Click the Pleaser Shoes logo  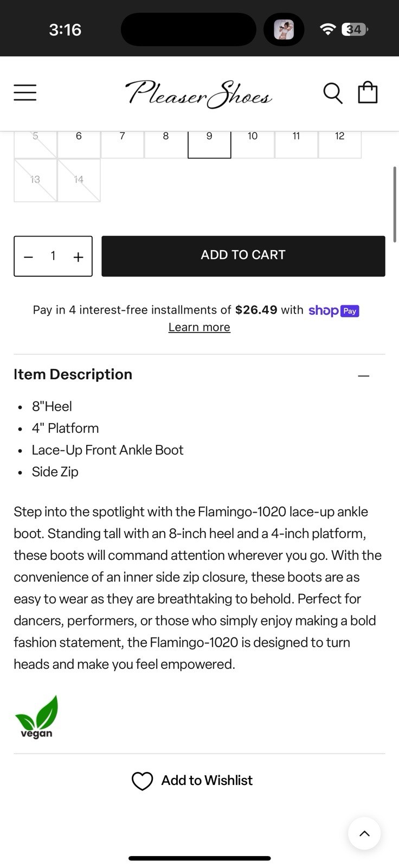tap(198, 93)
